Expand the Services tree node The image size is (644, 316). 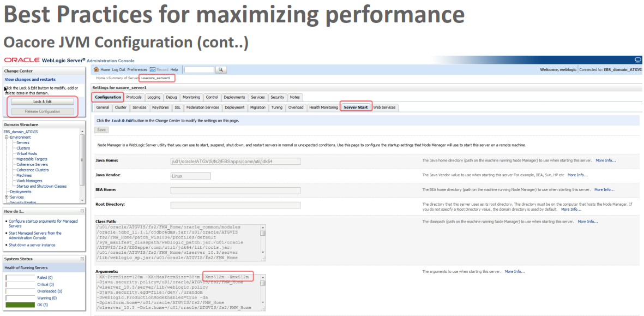[x=7, y=197]
